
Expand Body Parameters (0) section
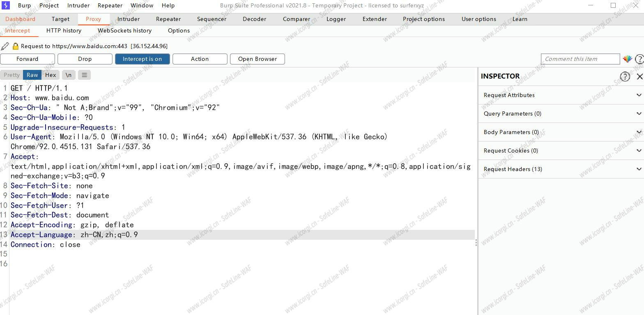(x=561, y=132)
